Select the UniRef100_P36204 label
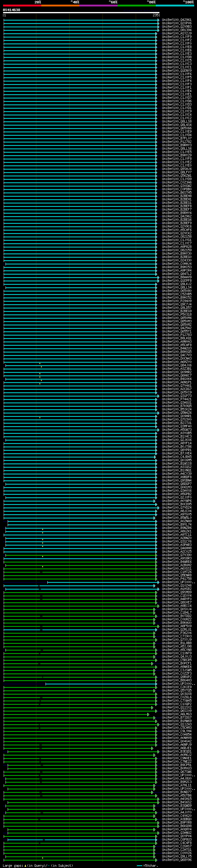 coord(176,633)
